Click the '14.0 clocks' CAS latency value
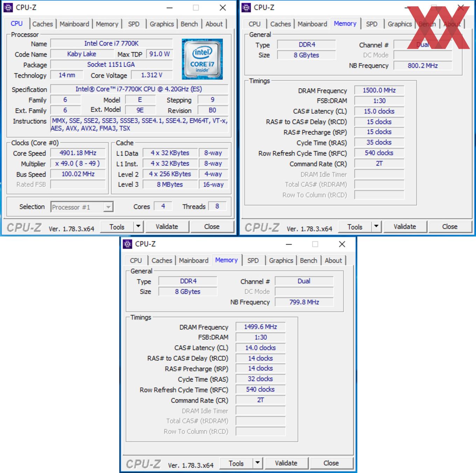This screenshot has width=476, height=473. point(261,348)
